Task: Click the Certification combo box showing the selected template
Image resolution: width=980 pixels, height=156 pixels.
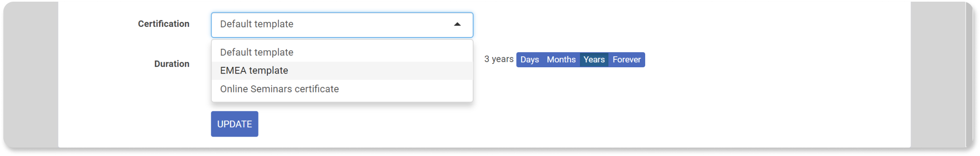Action: pyautogui.click(x=342, y=25)
